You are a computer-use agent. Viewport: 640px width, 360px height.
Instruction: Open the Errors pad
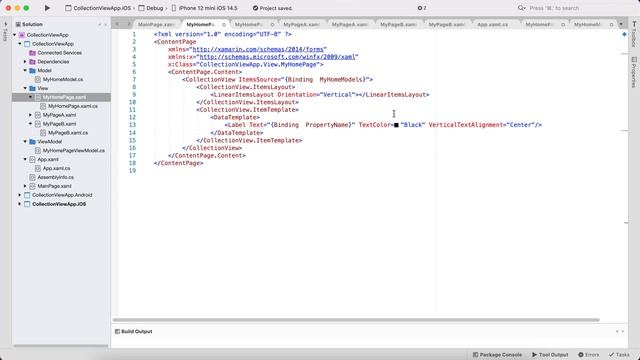589,355
